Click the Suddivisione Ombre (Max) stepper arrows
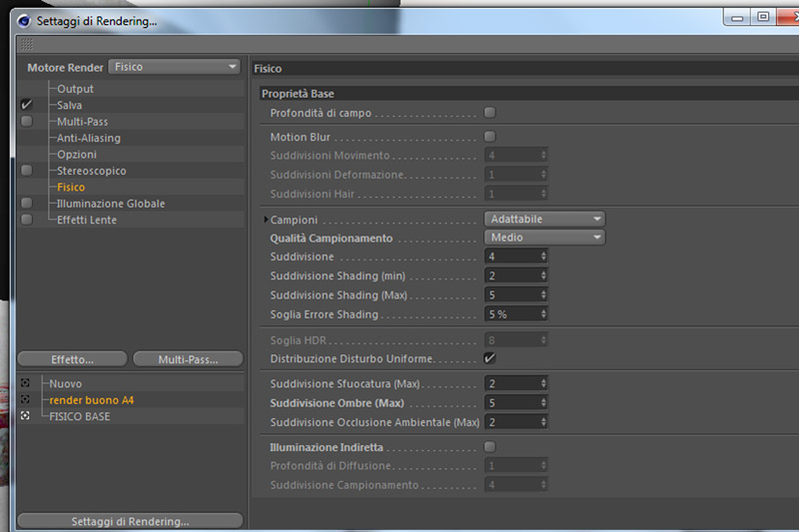The width and height of the screenshot is (799, 532). click(543, 402)
